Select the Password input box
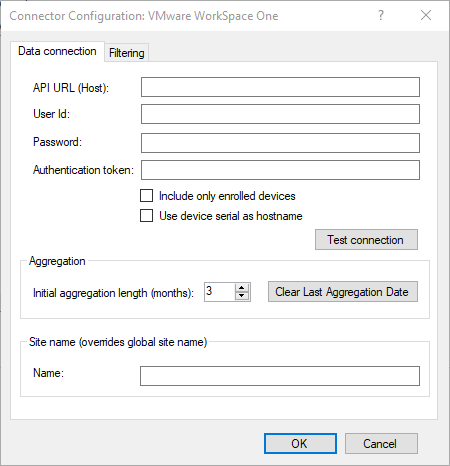 (280, 143)
